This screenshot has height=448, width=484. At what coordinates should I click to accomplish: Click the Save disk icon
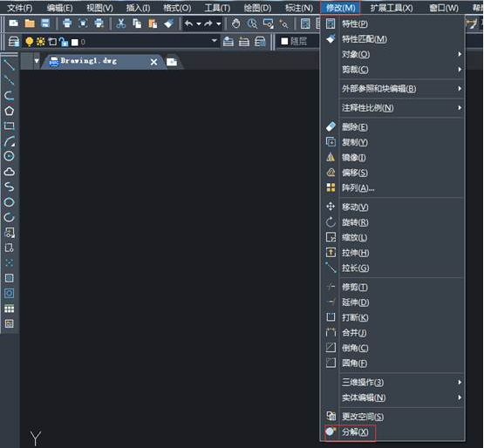[45, 24]
